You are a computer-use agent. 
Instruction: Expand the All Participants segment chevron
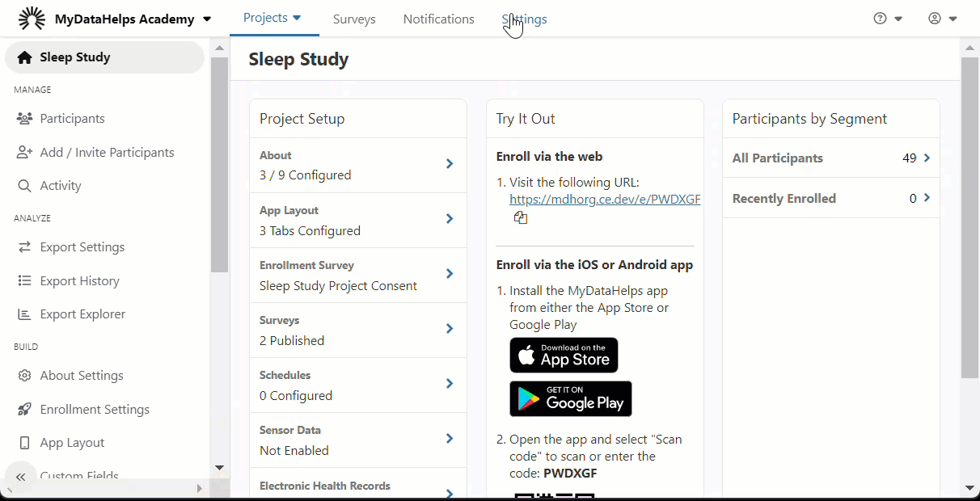(927, 158)
